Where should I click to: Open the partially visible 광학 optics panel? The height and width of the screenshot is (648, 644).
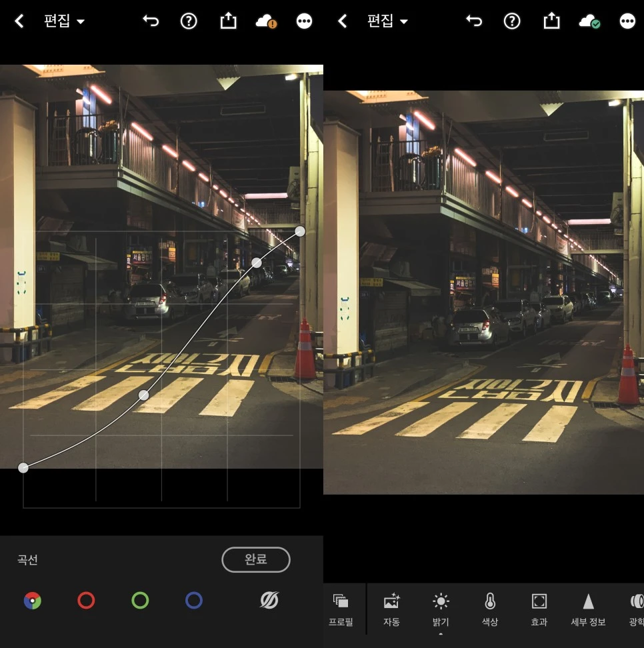(636, 609)
